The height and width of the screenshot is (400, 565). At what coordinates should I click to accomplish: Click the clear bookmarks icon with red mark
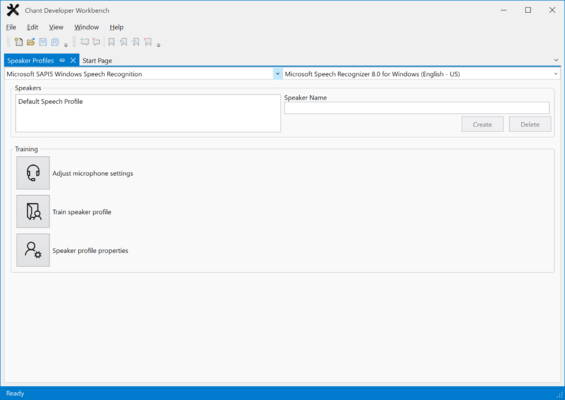148,42
